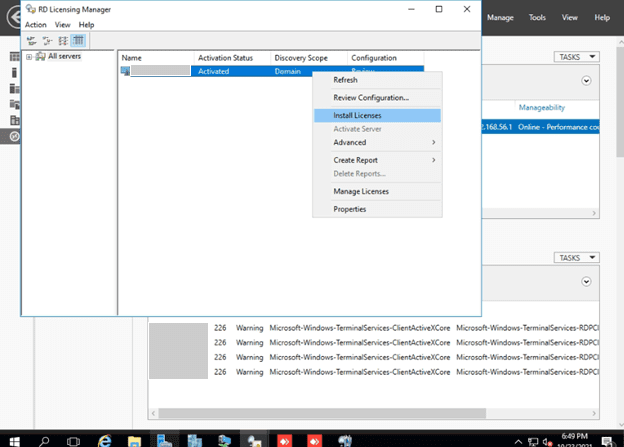Click the servers list scroll-right arrow
The width and height of the screenshot is (624, 447).
click(594, 213)
